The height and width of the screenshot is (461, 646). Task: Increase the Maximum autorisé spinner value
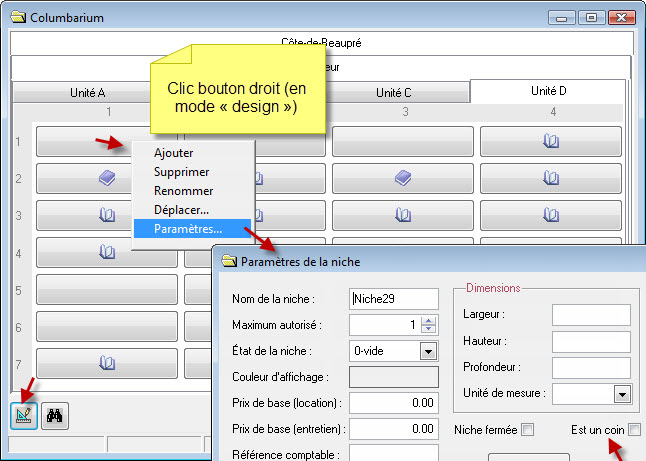click(x=429, y=320)
